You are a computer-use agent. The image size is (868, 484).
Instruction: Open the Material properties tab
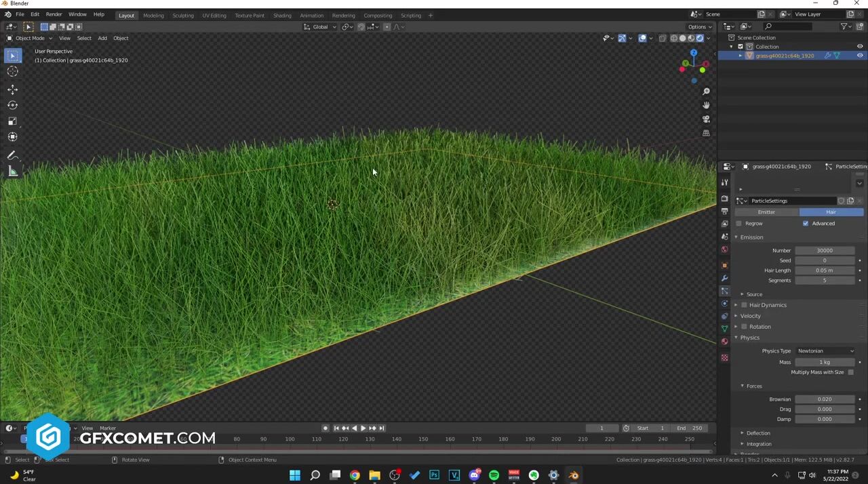click(x=724, y=342)
